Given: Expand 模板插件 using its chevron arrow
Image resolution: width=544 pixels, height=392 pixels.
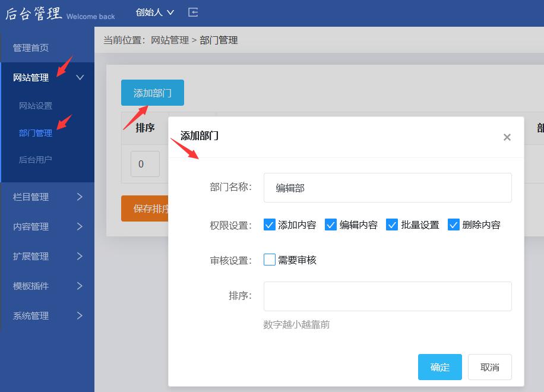Looking at the screenshot, I should [x=80, y=286].
